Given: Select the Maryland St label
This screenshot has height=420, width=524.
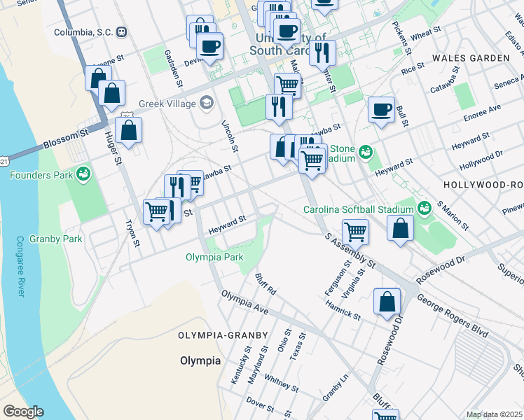Looking at the screenshot, I should pyautogui.click(x=258, y=365).
